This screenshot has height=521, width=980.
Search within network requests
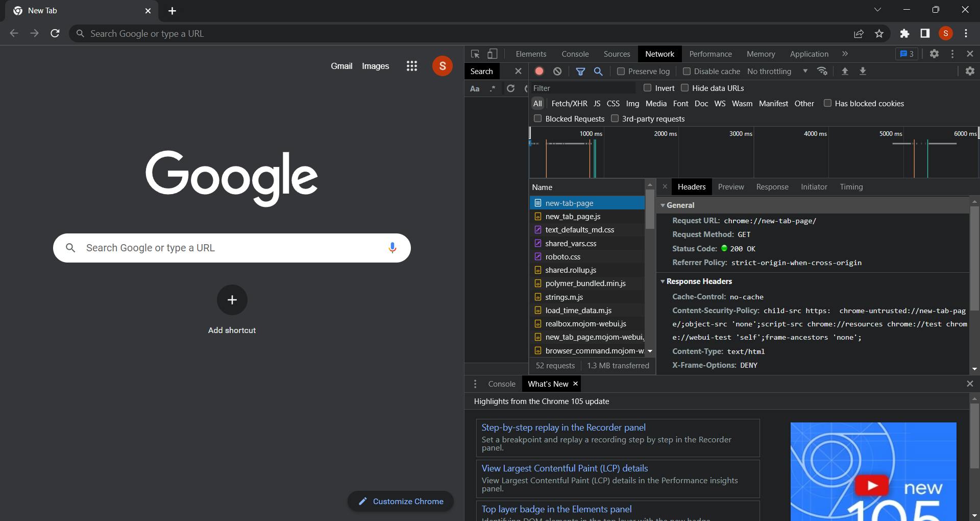(x=598, y=71)
